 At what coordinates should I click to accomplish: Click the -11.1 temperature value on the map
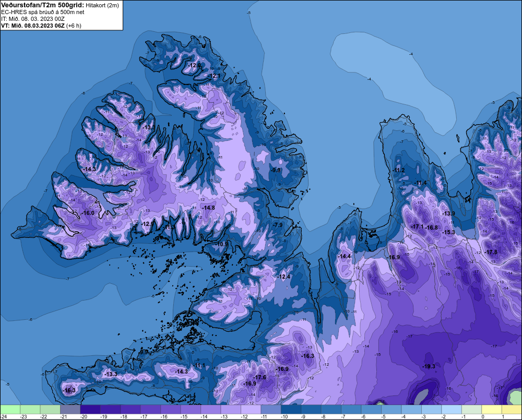199,365
